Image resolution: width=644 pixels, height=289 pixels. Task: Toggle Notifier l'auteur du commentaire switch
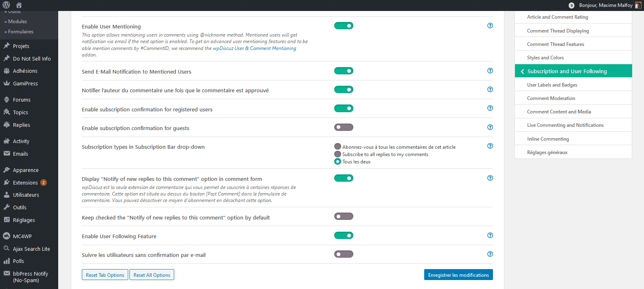tap(344, 89)
